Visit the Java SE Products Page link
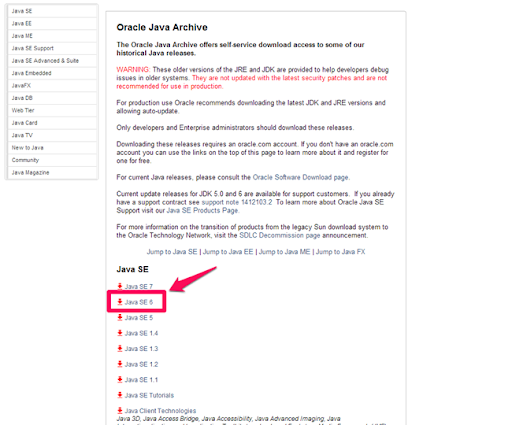 202,211
